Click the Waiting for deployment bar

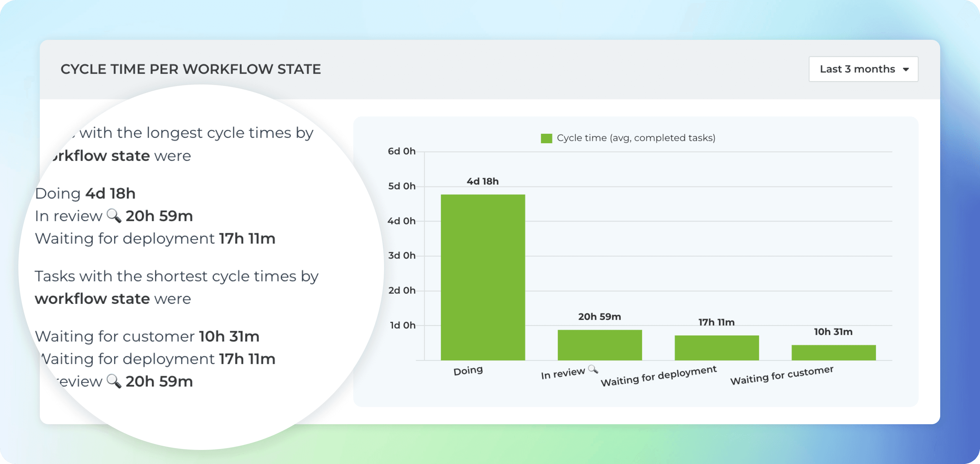pyautogui.click(x=717, y=348)
